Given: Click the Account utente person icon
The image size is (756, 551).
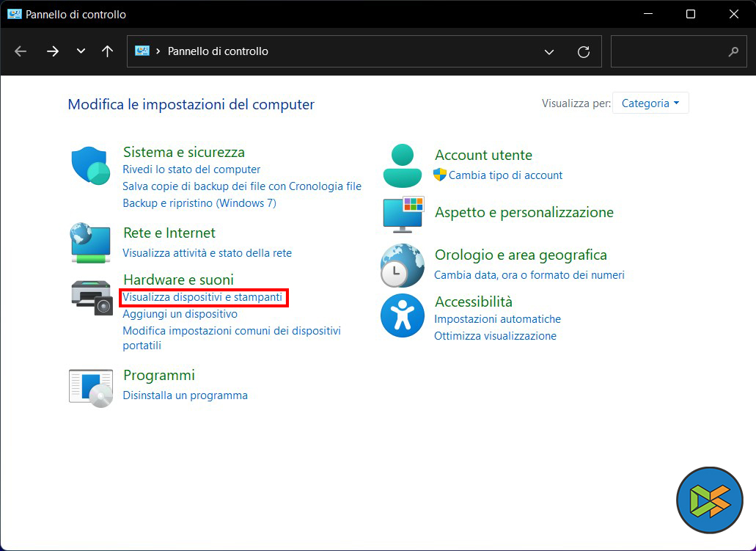Looking at the screenshot, I should (x=402, y=166).
